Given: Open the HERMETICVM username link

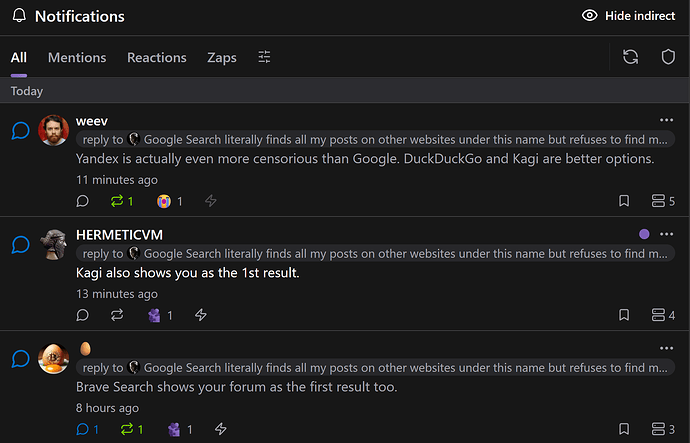Looking at the screenshot, I should point(119,235).
